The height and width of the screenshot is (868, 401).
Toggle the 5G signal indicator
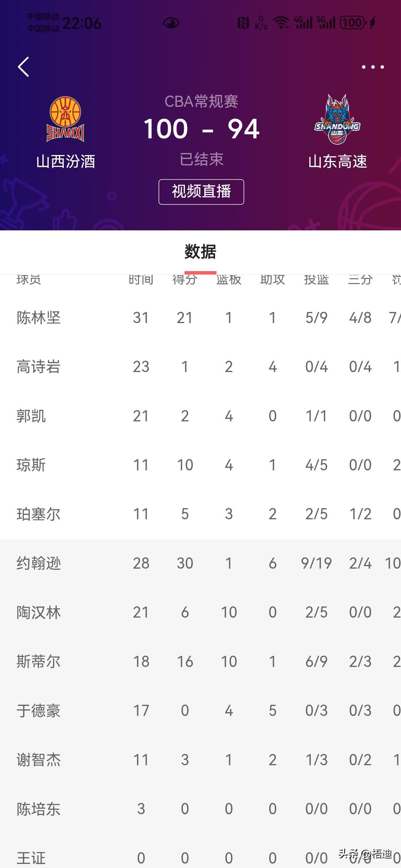327,22
